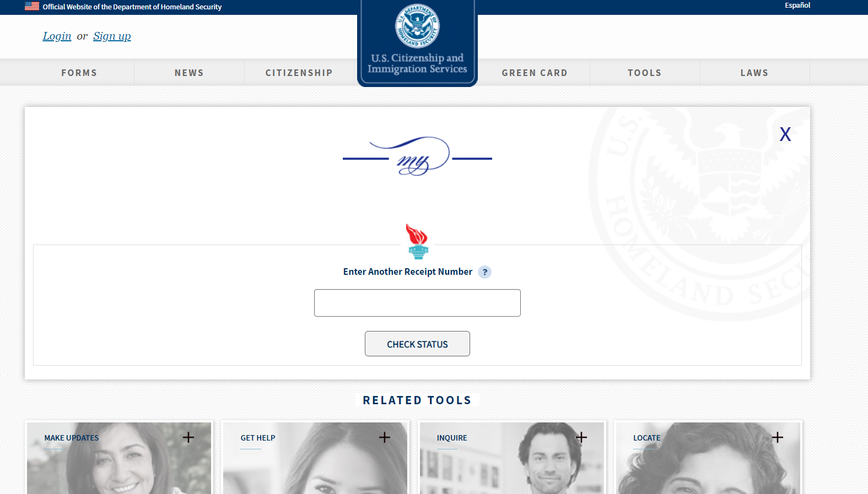Open the News menu

coord(189,73)
